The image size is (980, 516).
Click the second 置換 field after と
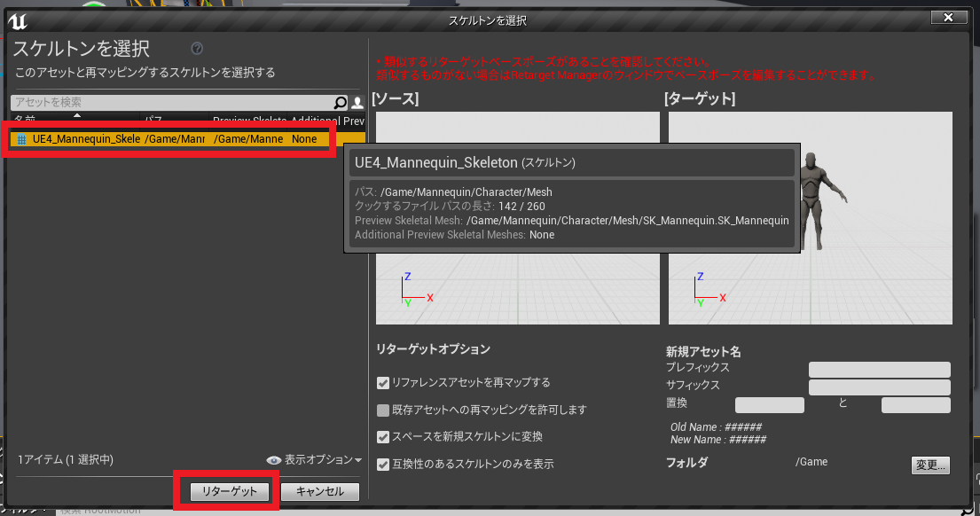tap(915, 405)
